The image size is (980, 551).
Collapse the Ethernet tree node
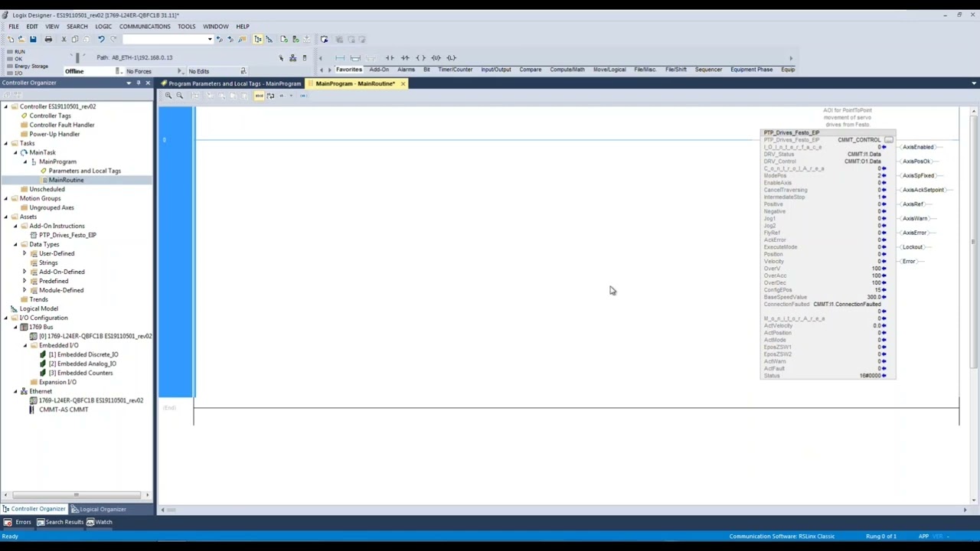(15, 391)
